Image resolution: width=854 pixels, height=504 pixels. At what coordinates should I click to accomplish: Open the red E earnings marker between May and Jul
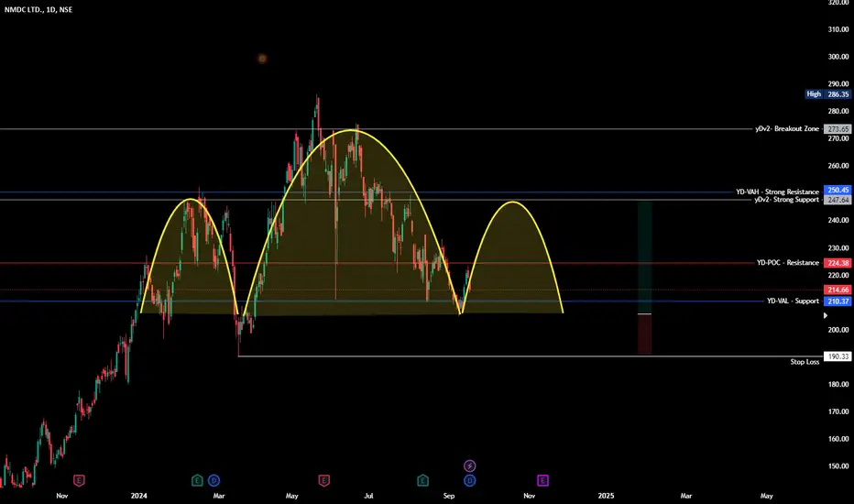[324, 480]
